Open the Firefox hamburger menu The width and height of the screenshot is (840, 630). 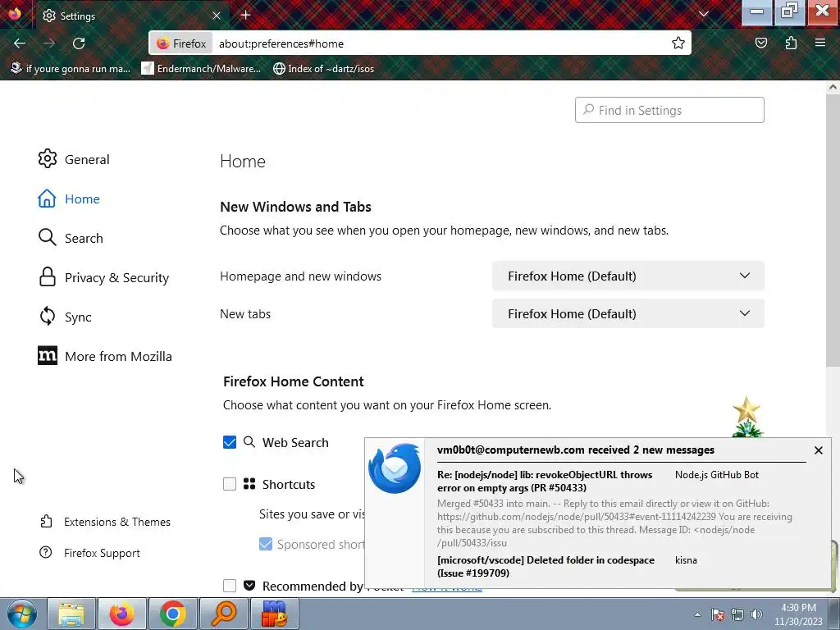click(x=820, y=43)
